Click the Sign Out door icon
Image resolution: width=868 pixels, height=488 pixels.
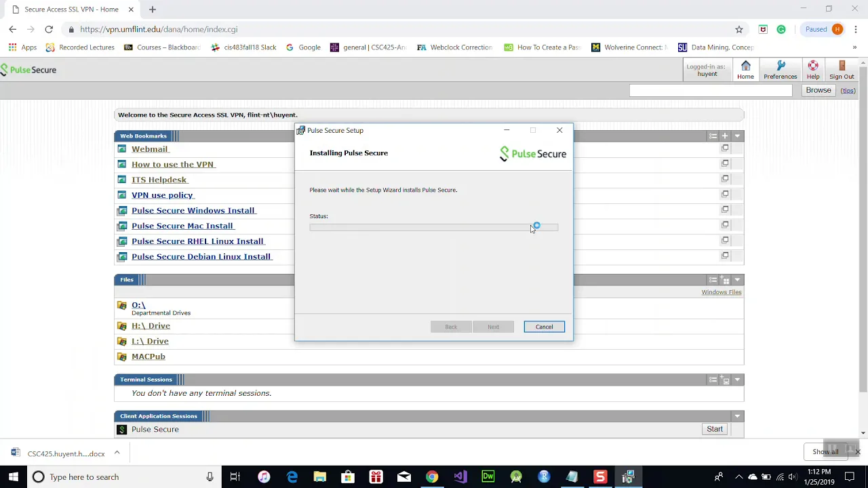tap(842, 70)
